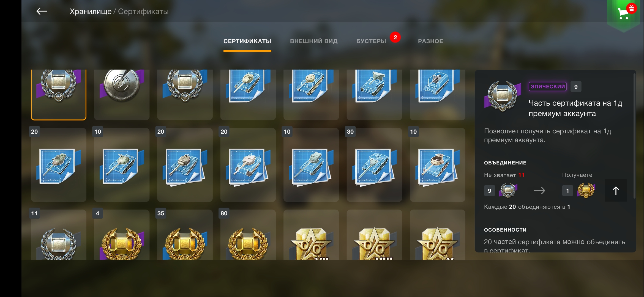Select the tank blueprint with count 30
The height and width of the screenshot is (297, 644).
click(374, 165)
